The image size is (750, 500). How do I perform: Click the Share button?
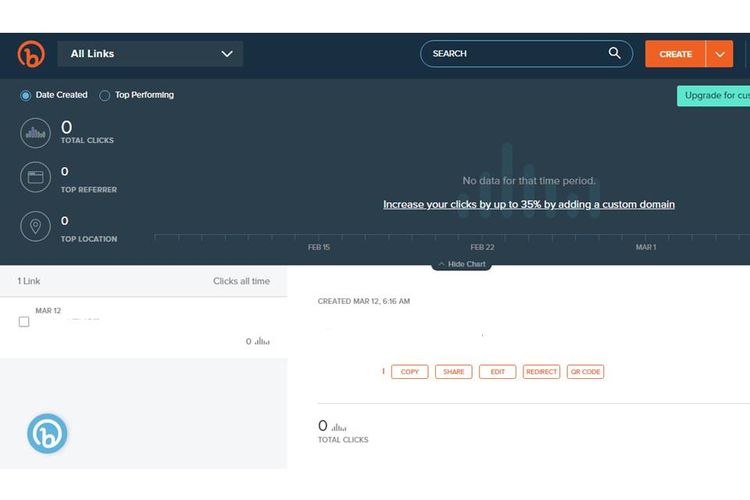453,372
